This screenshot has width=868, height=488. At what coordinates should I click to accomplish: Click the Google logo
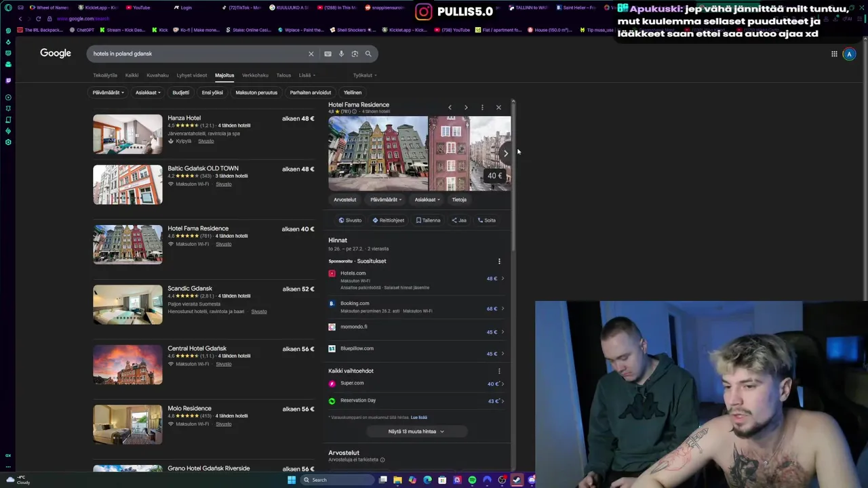[x=56, y=54]
